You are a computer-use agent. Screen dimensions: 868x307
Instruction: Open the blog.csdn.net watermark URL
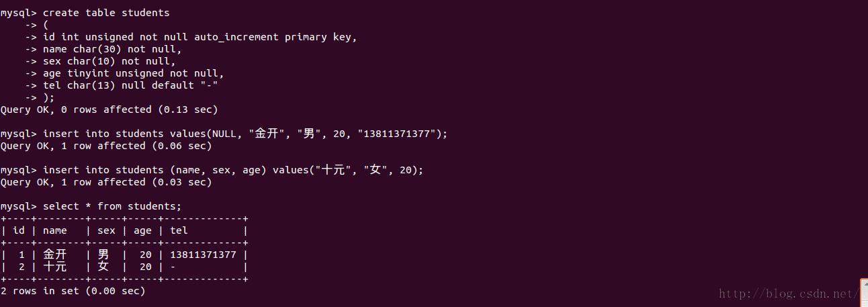tap(787, 294)
